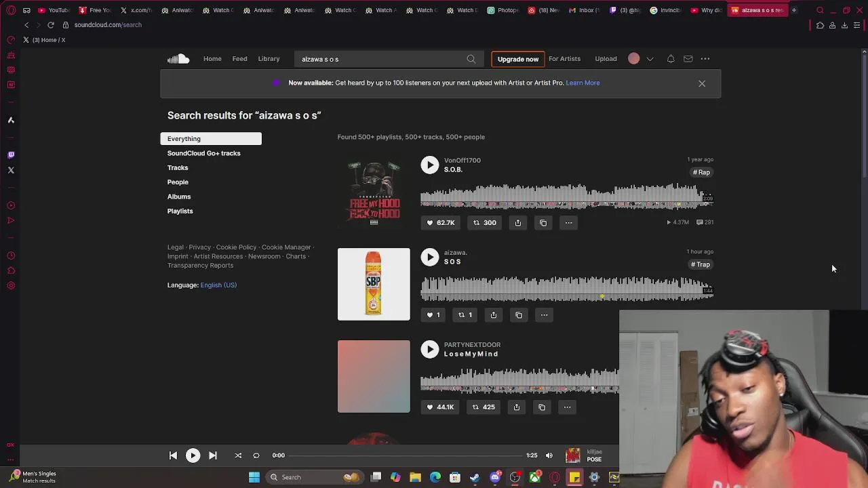
Task: Open the Library page
Action: point(269,59)
